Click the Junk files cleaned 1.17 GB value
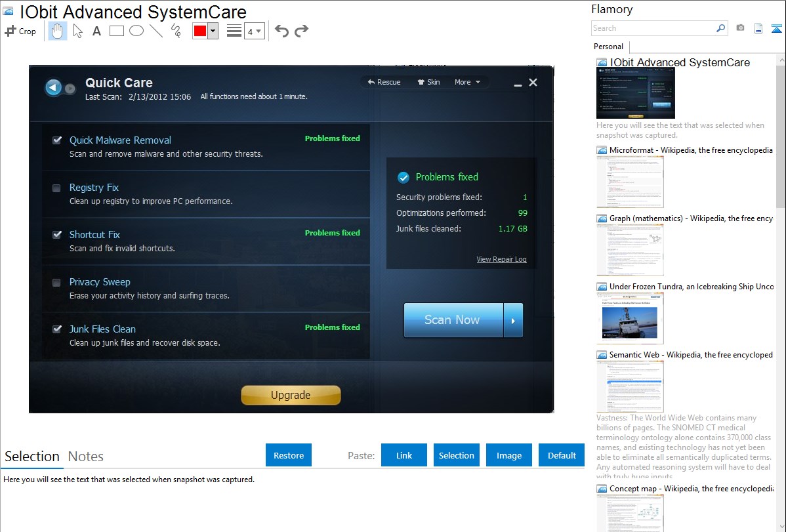 (512, 229)
